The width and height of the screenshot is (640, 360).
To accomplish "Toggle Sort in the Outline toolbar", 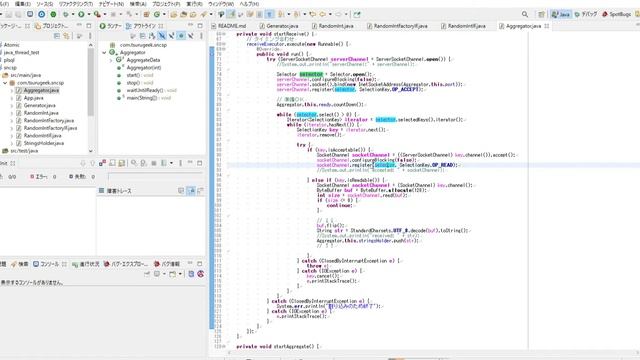I will point(151,36).
